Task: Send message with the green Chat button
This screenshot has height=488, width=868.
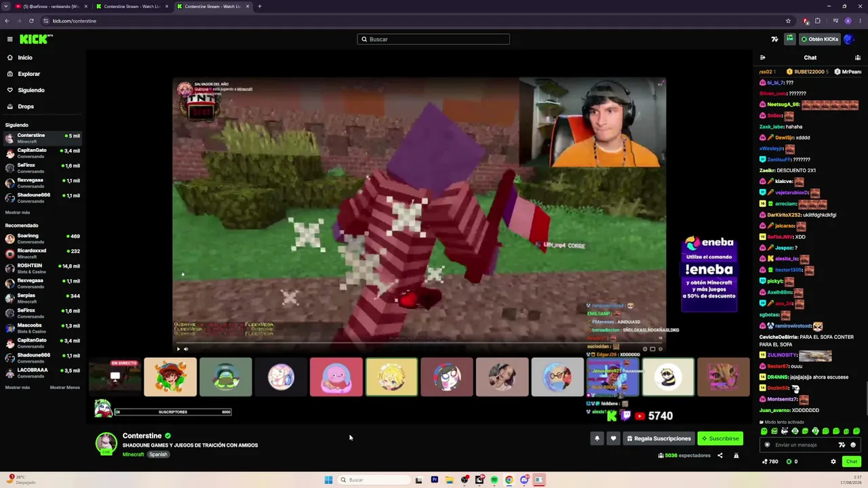Action: tap(852, 462)
